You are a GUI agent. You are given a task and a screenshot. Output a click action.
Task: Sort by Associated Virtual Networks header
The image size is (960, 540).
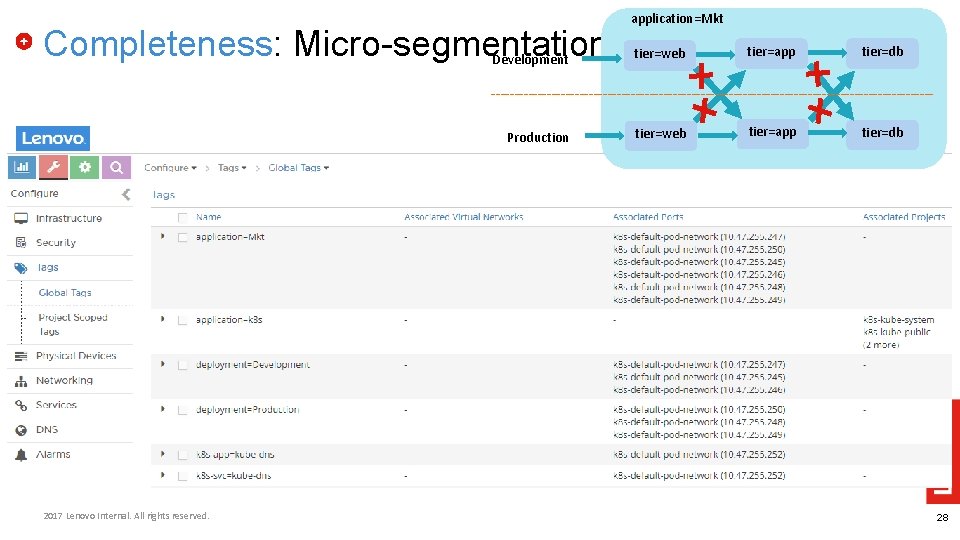click(x=463, y=217)
